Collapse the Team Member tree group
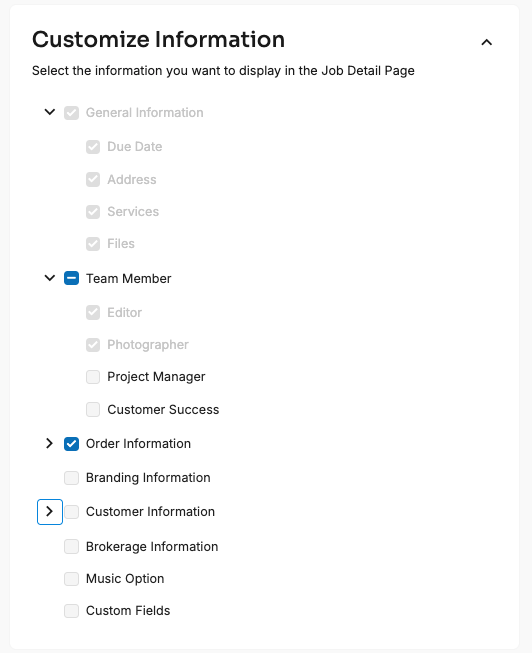532x653 pixels. click(50, 278)
